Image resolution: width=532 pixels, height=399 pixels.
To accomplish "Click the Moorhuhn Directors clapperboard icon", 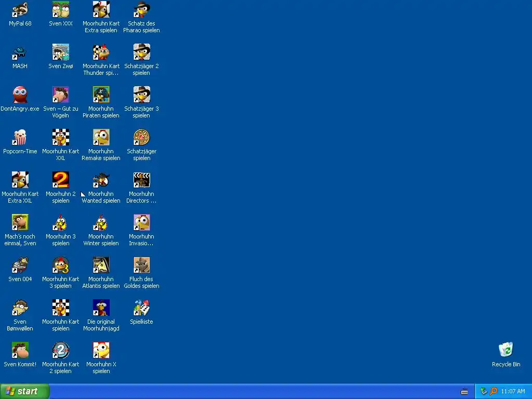I will click(141, 180).
